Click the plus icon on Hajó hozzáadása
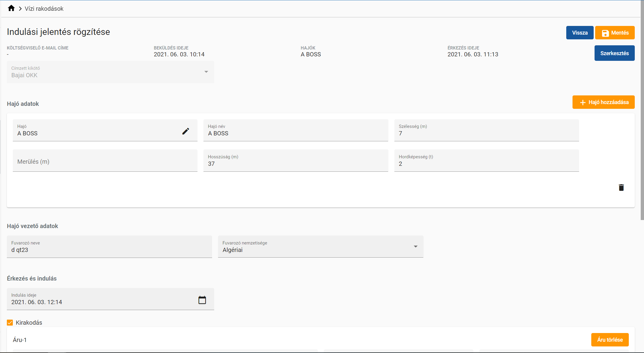The image size is (644, 353). coord(583,103)
